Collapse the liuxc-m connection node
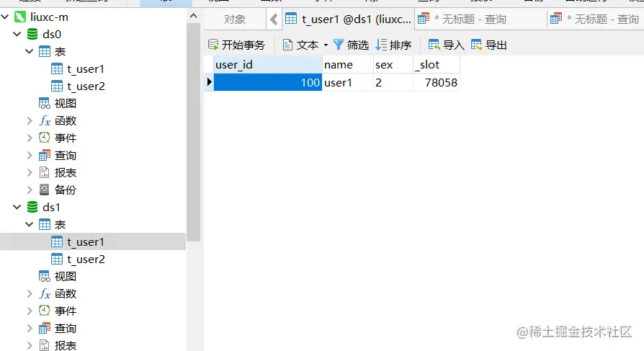 [x=5, y=17]
